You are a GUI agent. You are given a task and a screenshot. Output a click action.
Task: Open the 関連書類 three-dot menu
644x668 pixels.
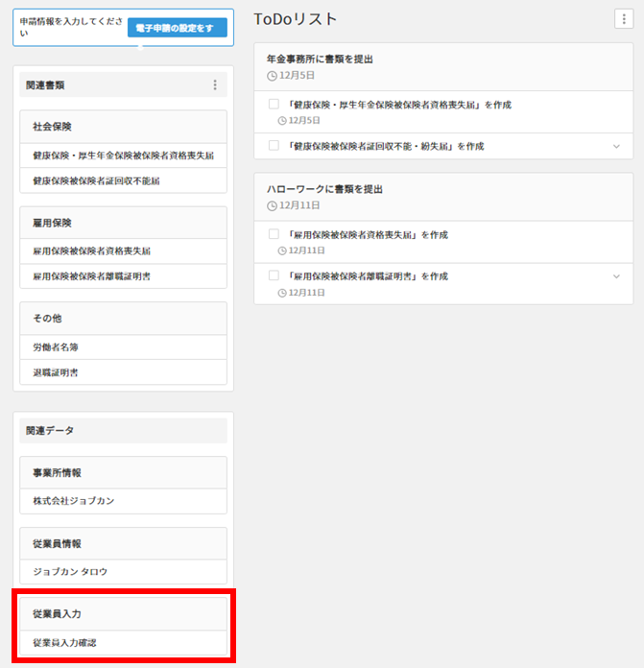click(x=214, y=85)
